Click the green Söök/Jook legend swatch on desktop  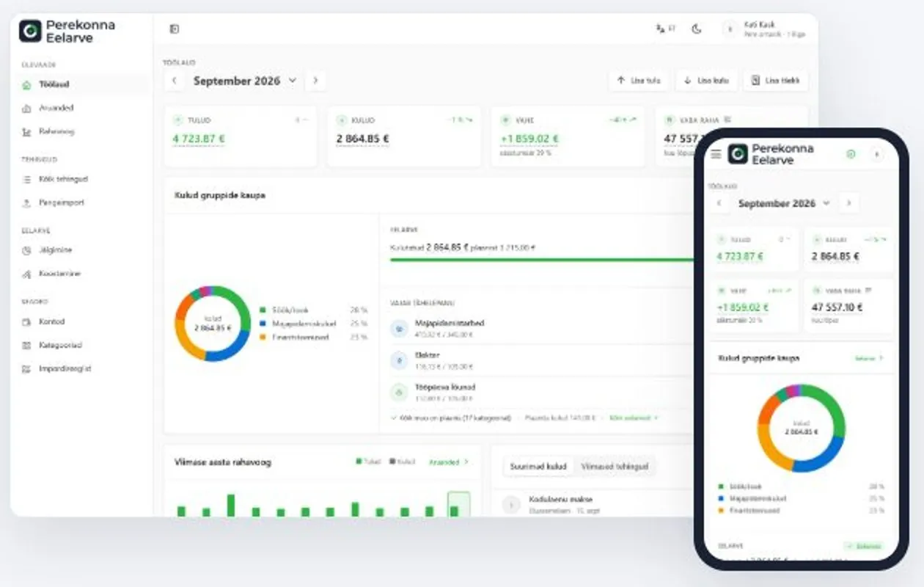[x=263, y=310]
